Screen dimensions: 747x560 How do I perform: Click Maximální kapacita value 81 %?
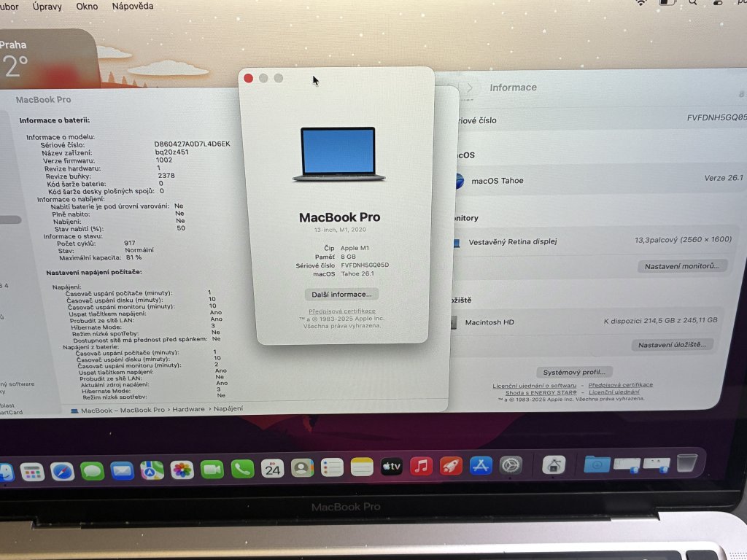coord(134,257)
